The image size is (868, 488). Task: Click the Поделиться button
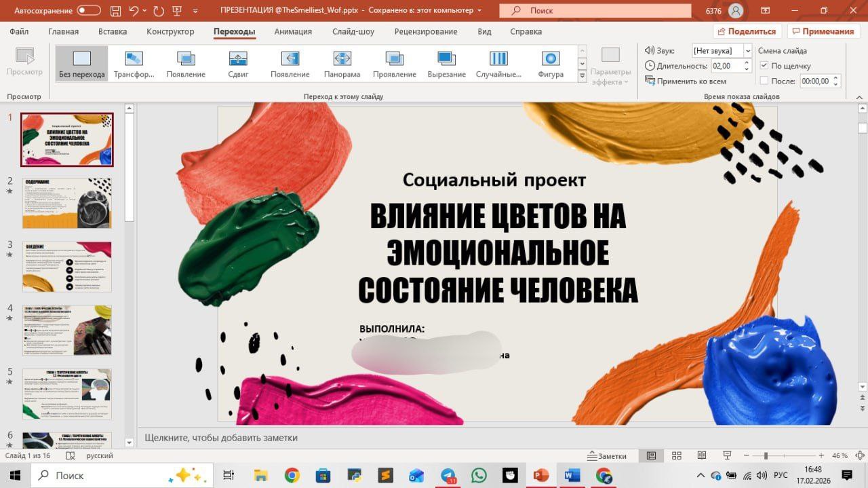[x=747, y=31]
